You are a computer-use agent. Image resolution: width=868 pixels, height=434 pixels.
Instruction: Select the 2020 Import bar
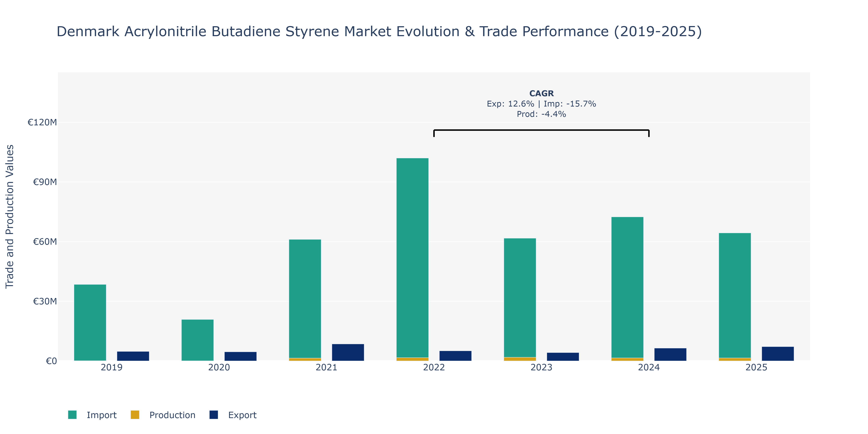[197, 340]
